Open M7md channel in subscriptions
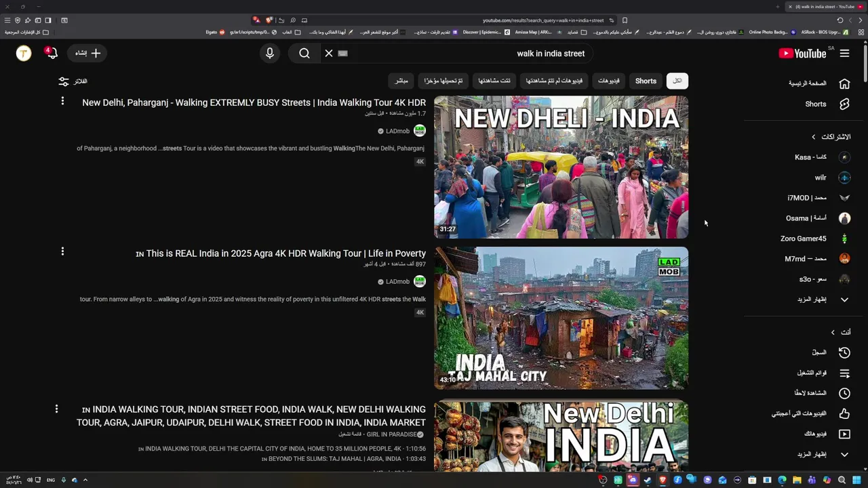 click(819, 259)
